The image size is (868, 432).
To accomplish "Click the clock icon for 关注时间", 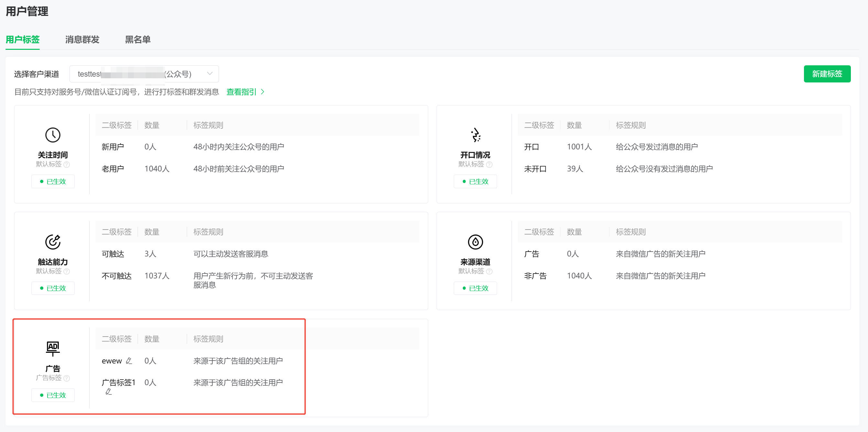I will [x=53, y=135].
